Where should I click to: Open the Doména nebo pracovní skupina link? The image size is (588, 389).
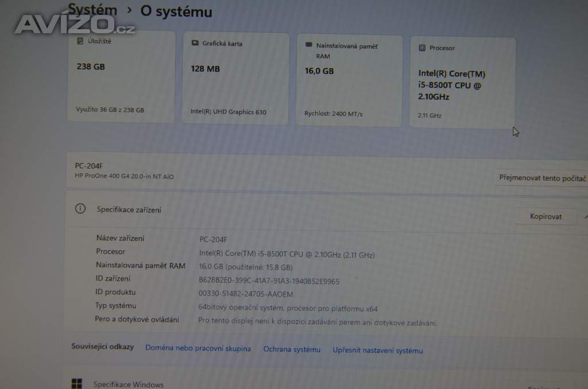pos(198,348)
